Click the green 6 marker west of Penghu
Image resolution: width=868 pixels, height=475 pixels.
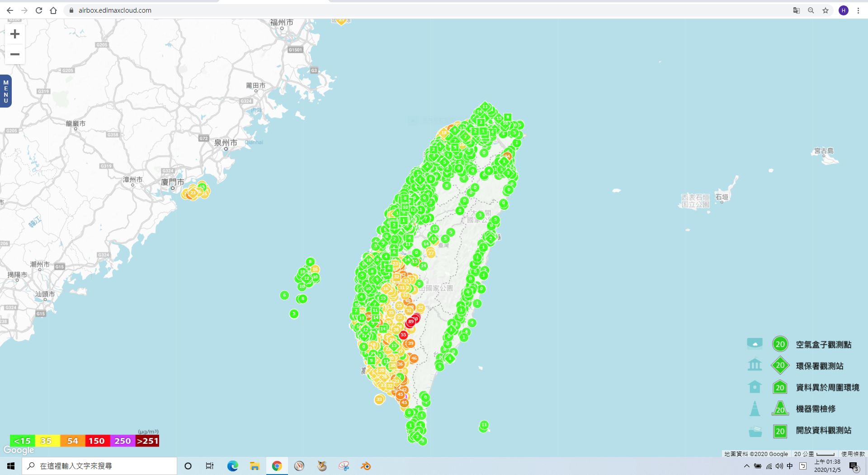pyautogui.click(x=284, y=295)
